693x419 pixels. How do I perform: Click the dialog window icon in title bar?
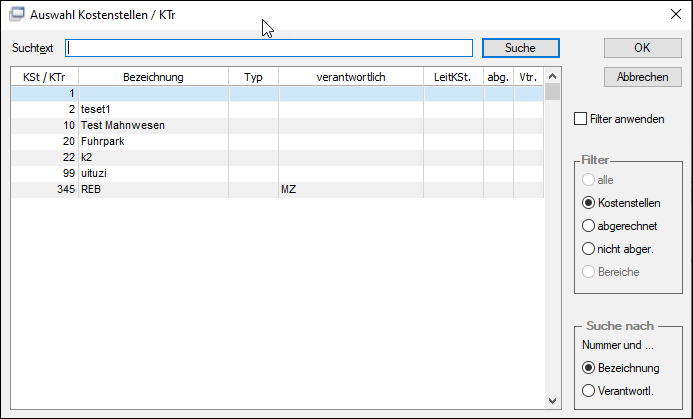[x=17, y=15]
